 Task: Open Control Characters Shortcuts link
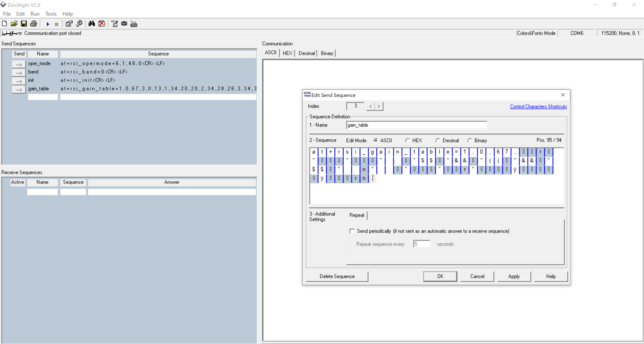point(538,107)
